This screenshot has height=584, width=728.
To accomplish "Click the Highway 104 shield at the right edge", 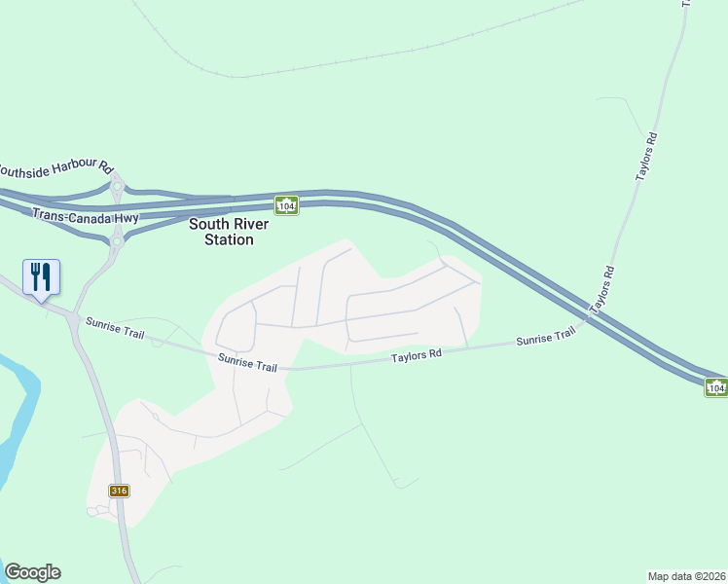I will pyautogui.click(x=716, y=387).
